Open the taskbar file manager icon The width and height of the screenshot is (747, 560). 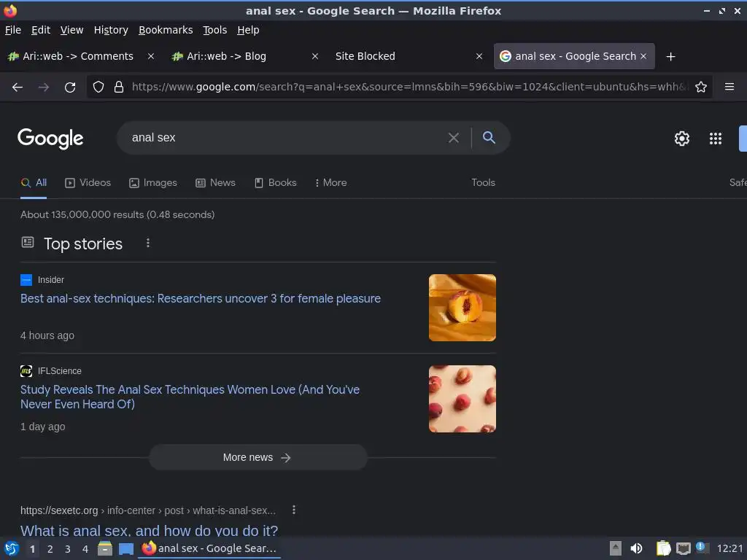pos(105,548)
